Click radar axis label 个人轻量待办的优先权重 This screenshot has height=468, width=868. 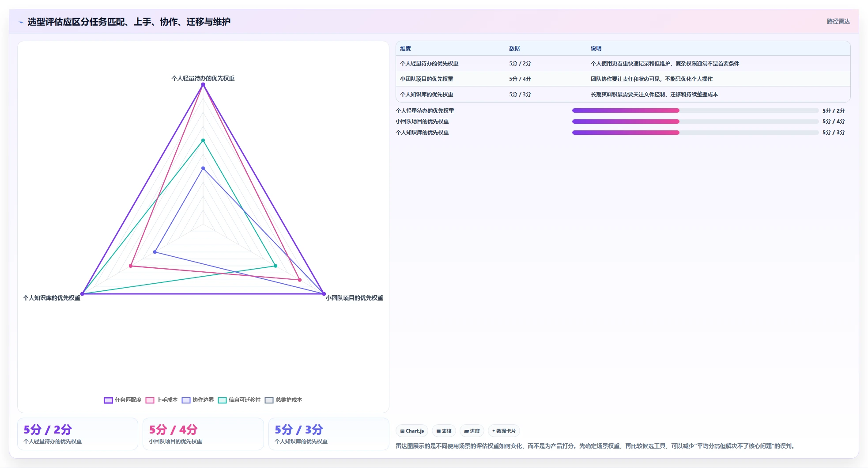[203, 78]
